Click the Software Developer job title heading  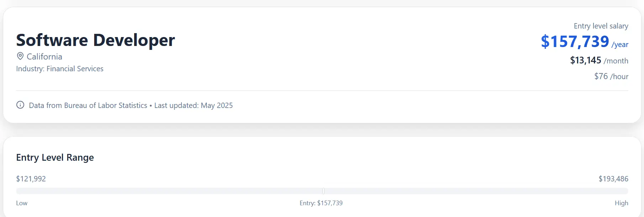pos(95,40)
